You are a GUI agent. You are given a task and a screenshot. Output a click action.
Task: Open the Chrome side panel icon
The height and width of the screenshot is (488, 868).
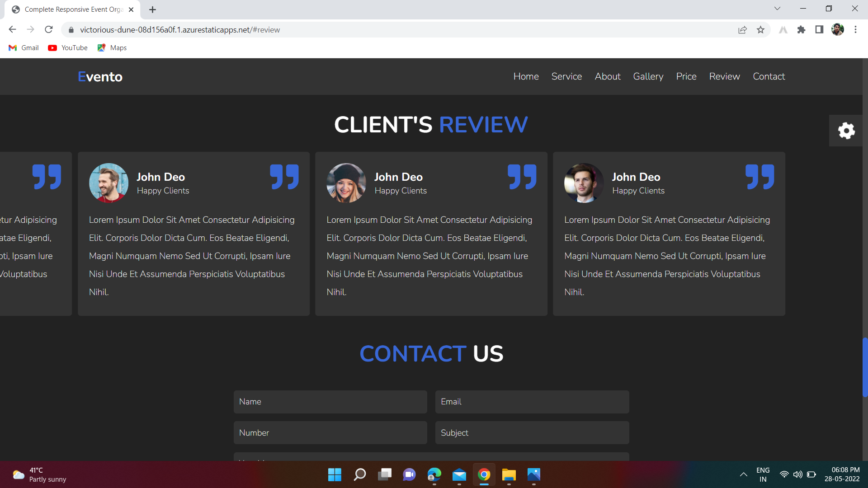pyautogui.click(x=819, y=29)
